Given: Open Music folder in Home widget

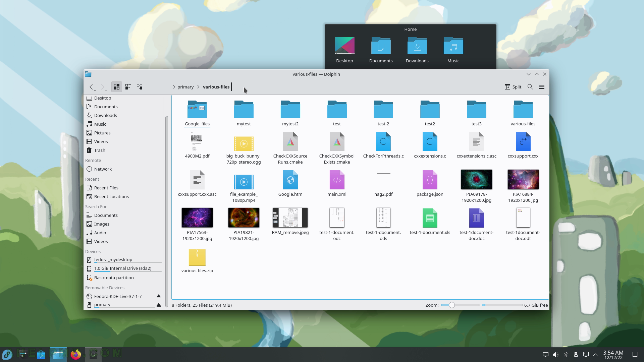Looking at the screenshot, I should click(453, 50).
